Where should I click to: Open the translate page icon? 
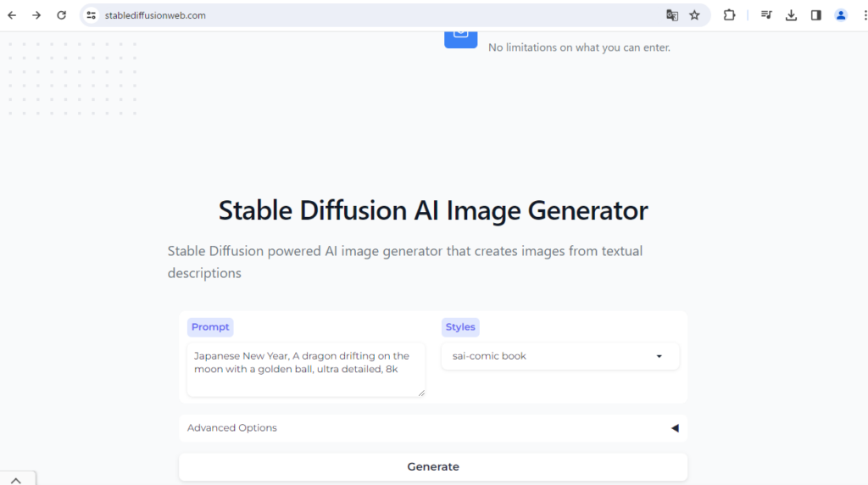click(x=672, y=15)
